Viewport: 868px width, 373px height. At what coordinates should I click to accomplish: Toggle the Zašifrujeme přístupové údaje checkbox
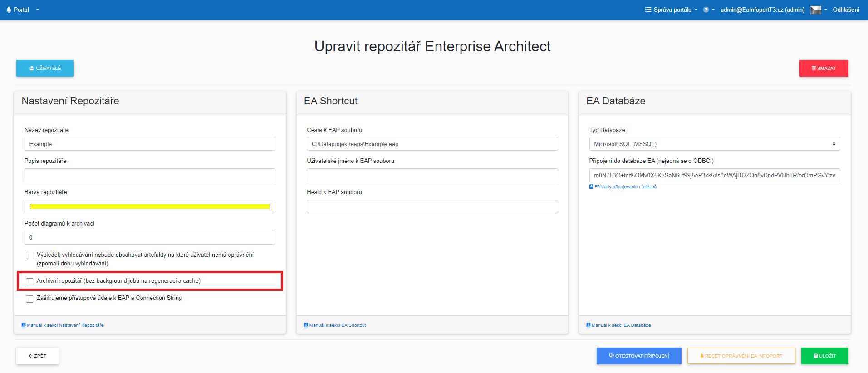point(29,299)
